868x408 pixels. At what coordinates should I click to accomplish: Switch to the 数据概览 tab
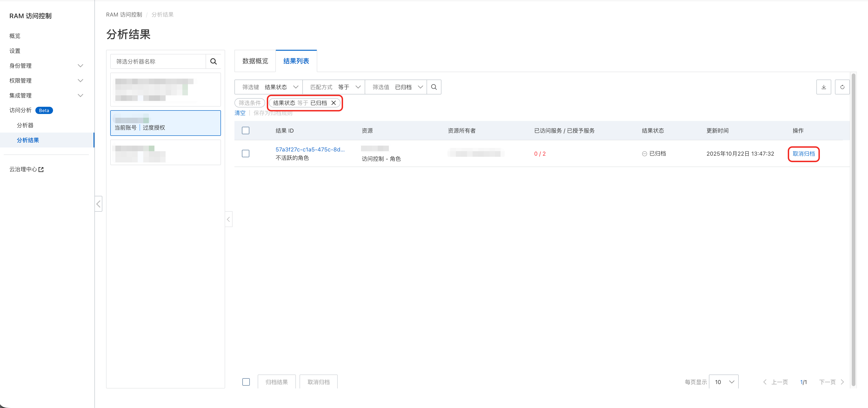(x=255, y=61)
